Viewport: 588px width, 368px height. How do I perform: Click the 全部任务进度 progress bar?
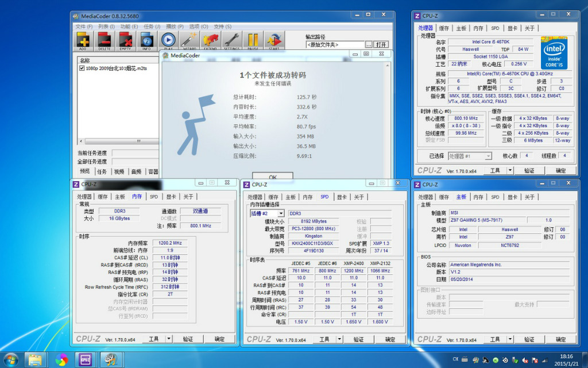coord(136,162)
